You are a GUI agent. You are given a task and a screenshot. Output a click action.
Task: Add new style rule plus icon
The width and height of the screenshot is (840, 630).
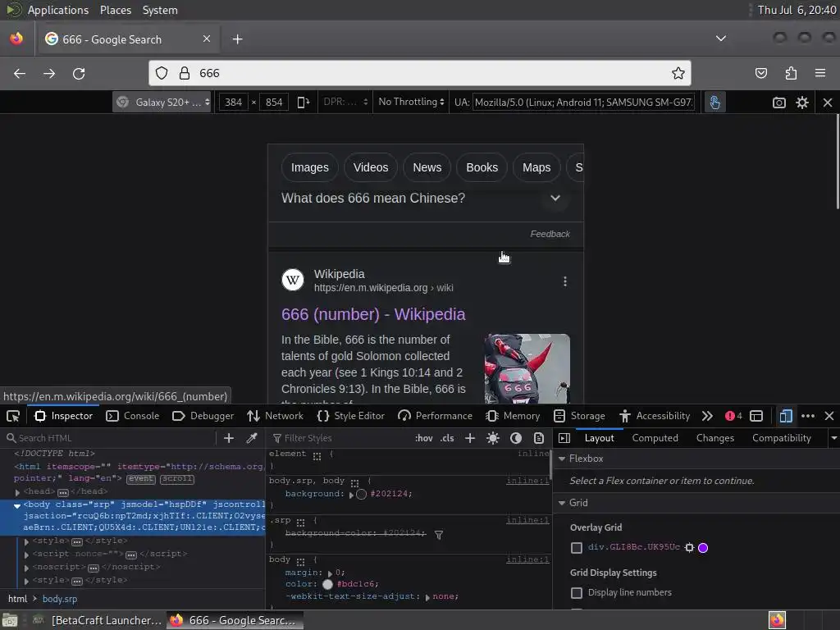[470, 438]
